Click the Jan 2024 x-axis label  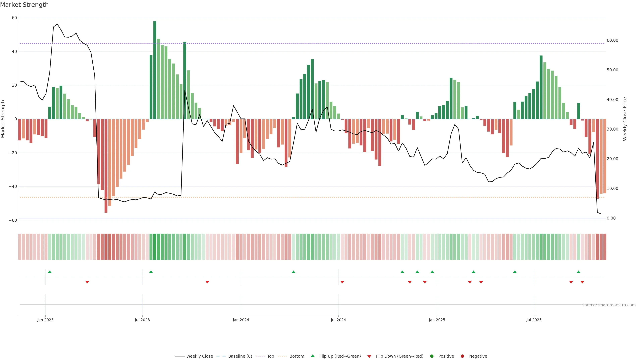pos(241,320)
